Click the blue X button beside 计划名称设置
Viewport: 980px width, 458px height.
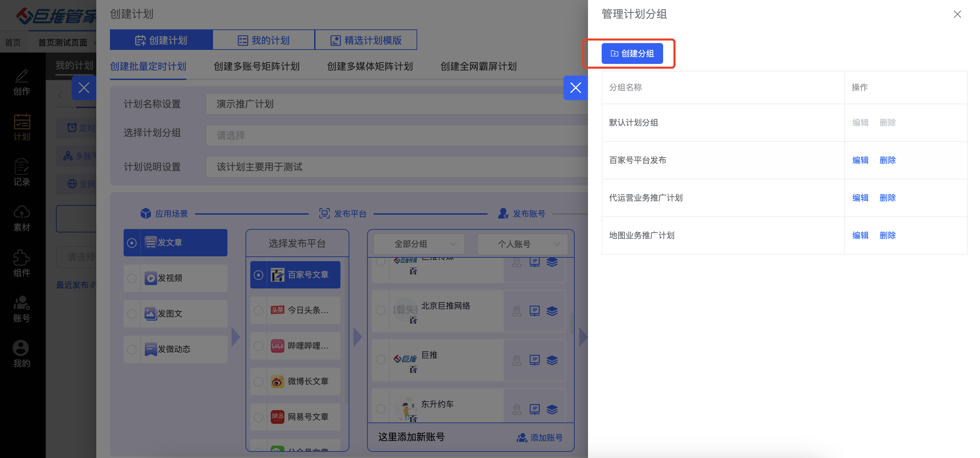(x=575, y=88)
